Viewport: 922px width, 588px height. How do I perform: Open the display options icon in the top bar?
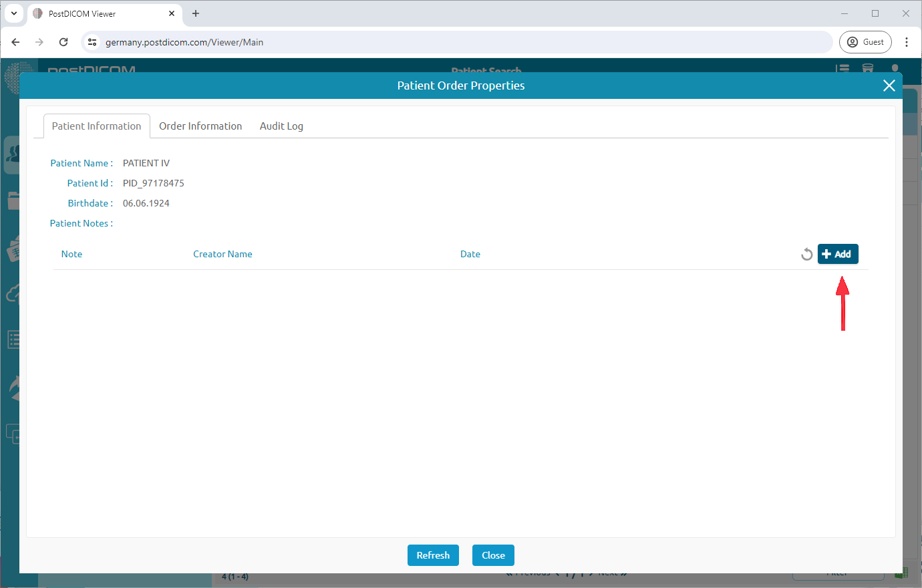(842, 69)
